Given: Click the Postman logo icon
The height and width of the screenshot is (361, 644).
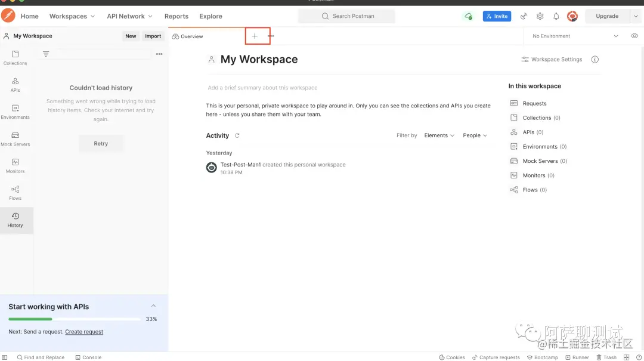Looking at the screenshot, I should (x=8, y=16).
